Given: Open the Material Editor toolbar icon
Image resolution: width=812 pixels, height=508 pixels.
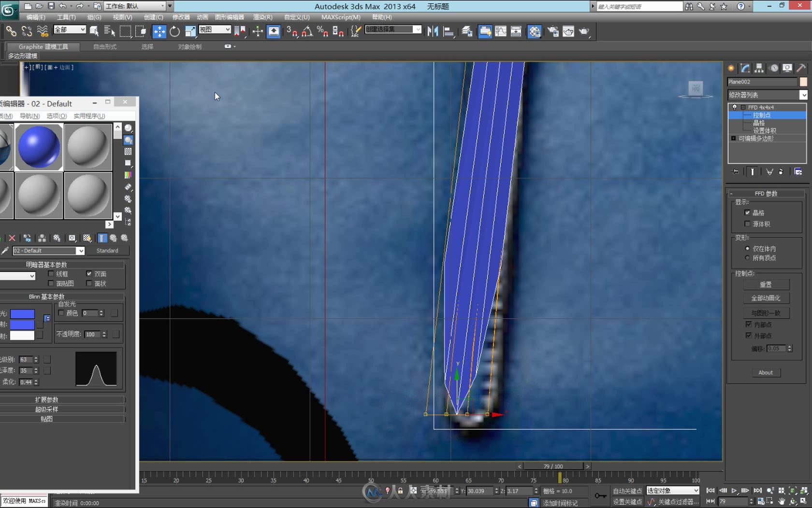Looking at the screenshot, I should click(534, 31).
